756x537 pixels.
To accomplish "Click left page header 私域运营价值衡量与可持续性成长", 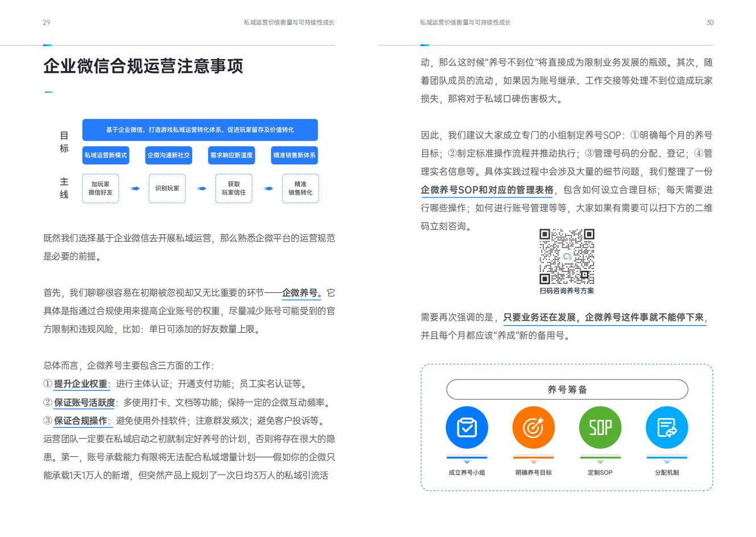I will [289, 23].
